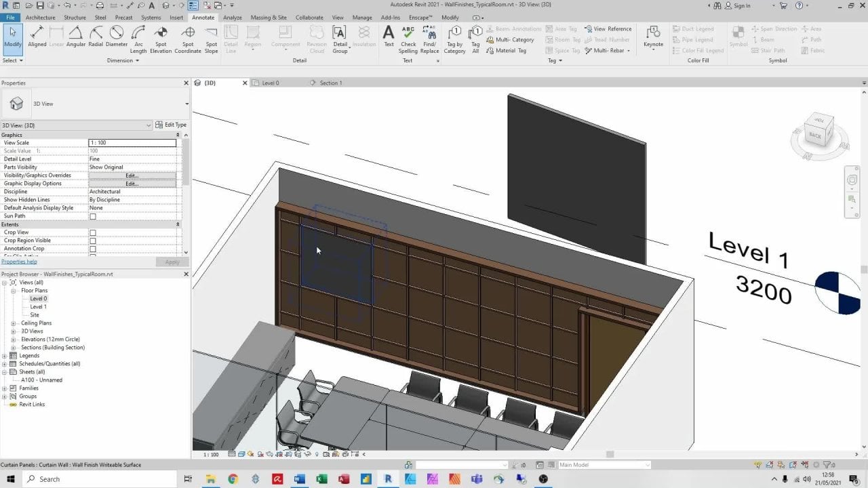Screen dimensions: 868x488
Task: Open the Massing & Site ribbon tab
Action: [x=269, y=18]
